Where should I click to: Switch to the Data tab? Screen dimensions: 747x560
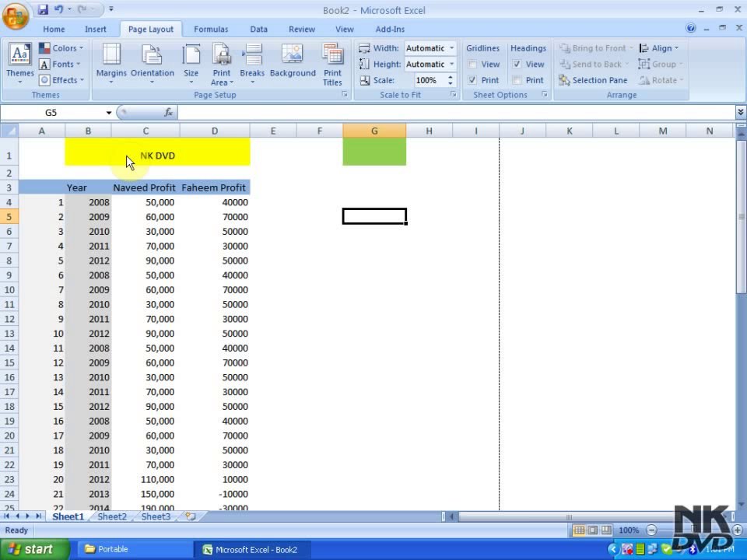(x=258, y=29)
